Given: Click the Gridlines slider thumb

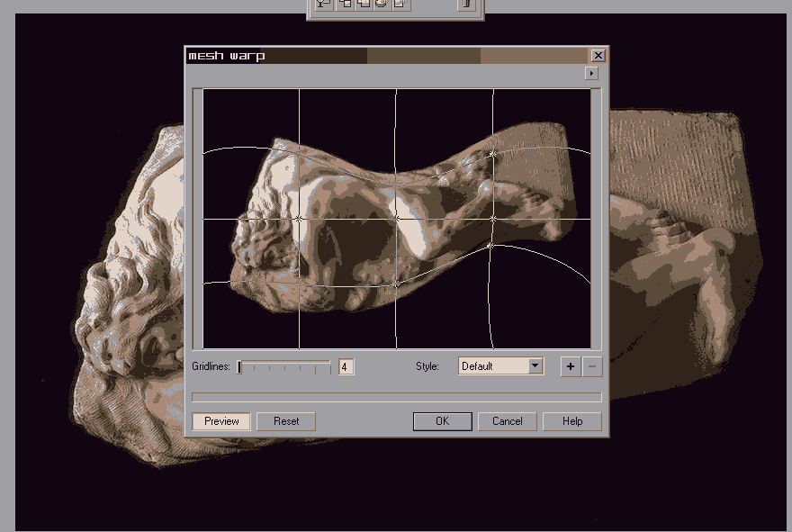Looking at the screenshot, I should coord(239,366).
